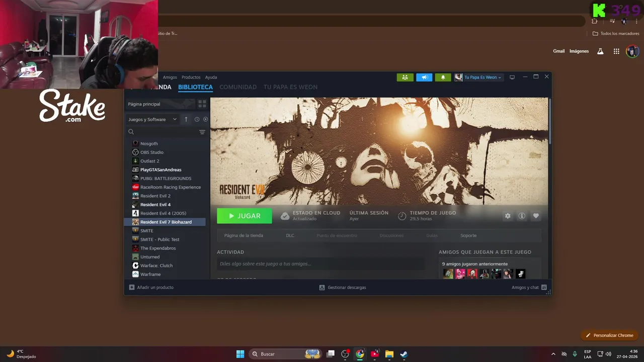Click the playtime clock icon
Image resolution: width=644 pixels, height=362 pixels.
coord(402,216)
